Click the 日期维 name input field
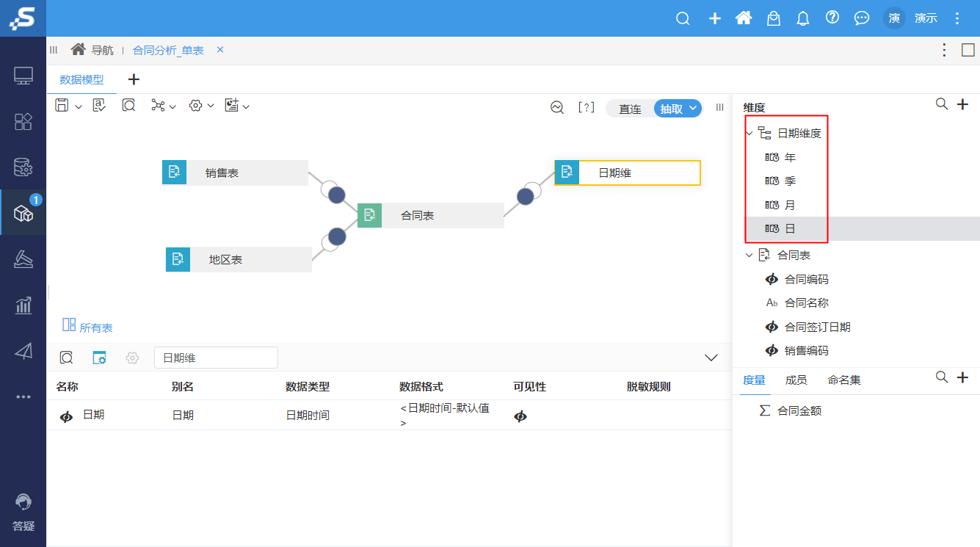 [216, 358]
